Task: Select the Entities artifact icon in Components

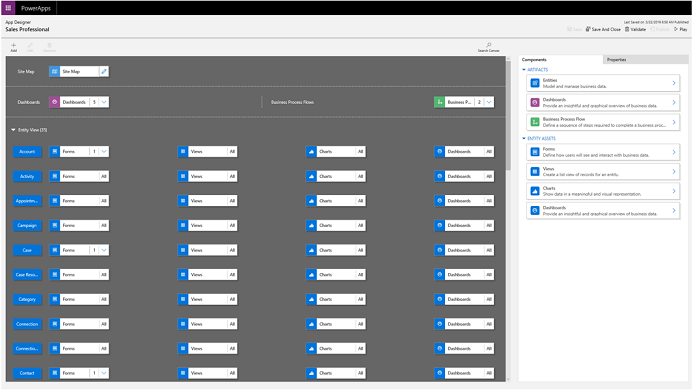Action: coord(535,83)
